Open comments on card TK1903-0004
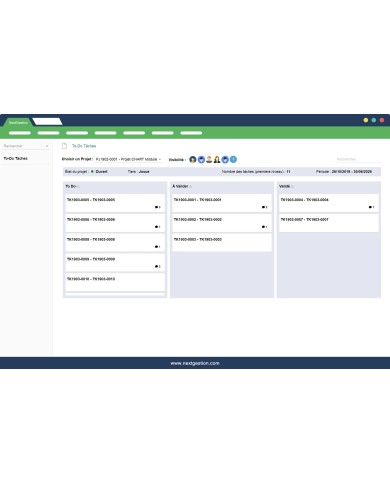 [371, 207]
